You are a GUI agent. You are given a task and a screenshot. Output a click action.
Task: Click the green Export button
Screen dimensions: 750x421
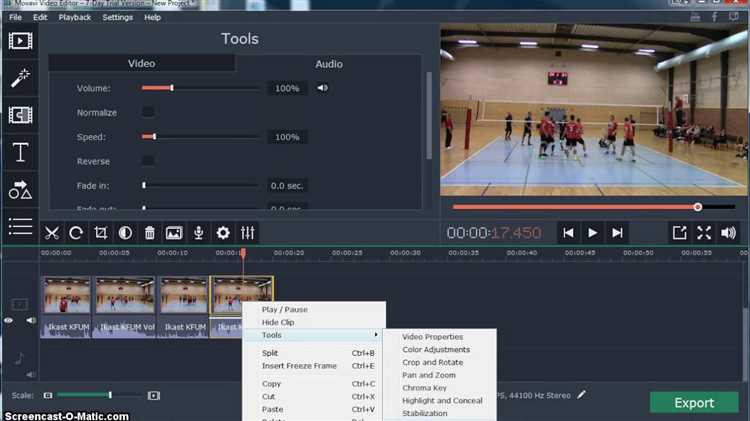pyautogui.click(x=694, y=403)
